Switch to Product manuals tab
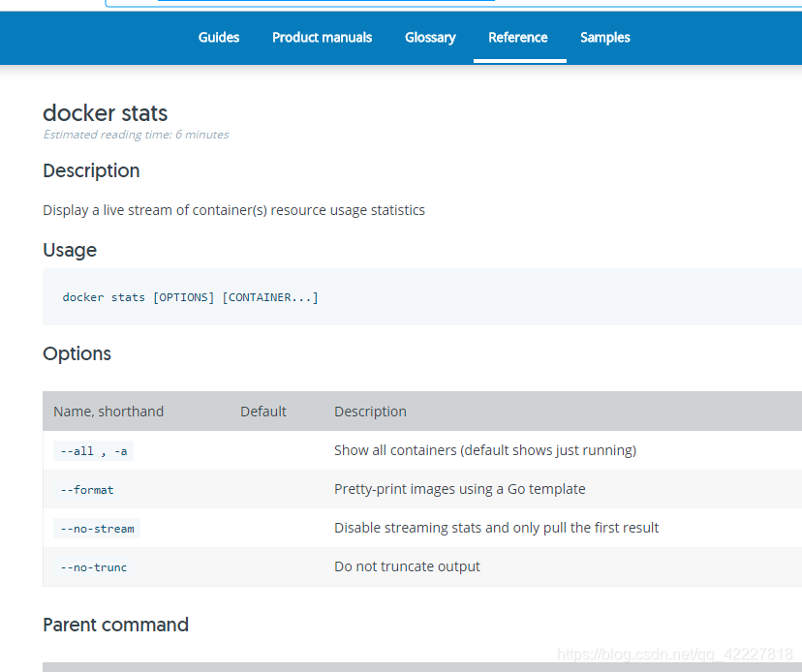 point(322,38)
